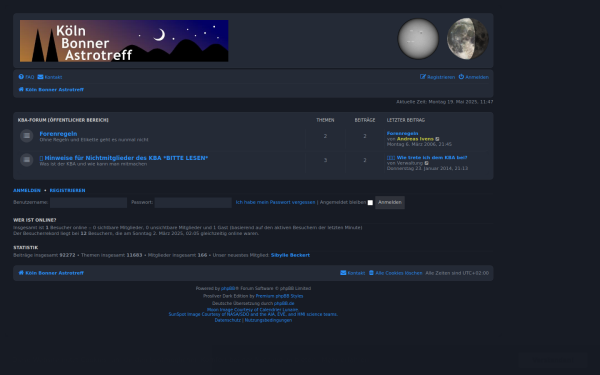The width and height of the screenshot is (600, 375).
Task: Click the forum icon beside Forenregeln
Action: [26, 135]
